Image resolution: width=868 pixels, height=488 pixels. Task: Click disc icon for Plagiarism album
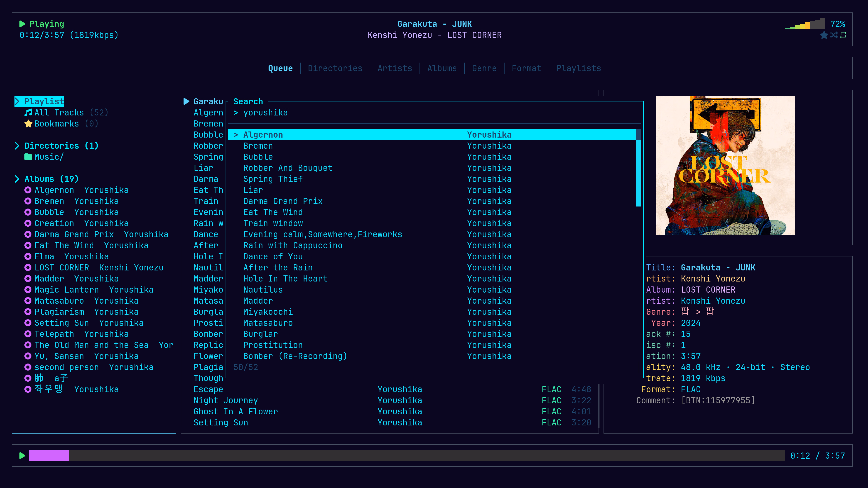[28, 312]
